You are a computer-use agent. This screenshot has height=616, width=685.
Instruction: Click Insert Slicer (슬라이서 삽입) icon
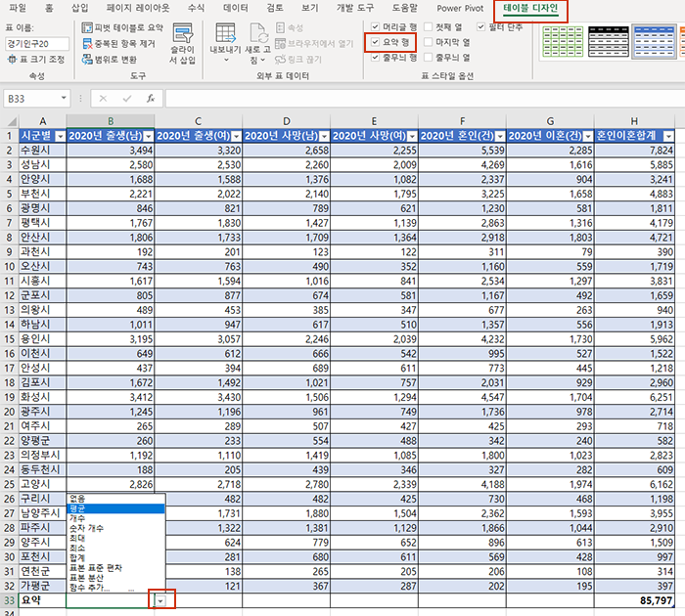(182, 32)
